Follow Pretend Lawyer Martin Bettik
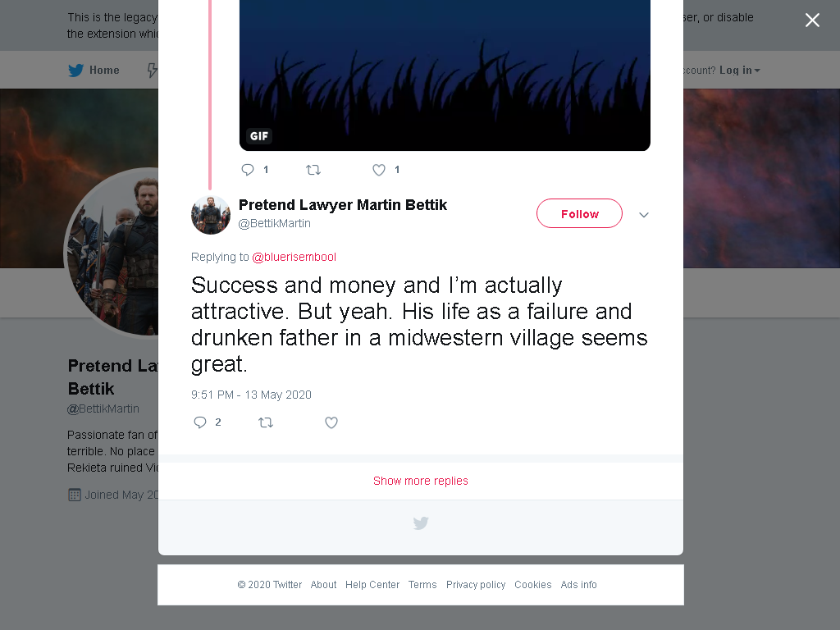The image size is (840, 630). (580, 214)
